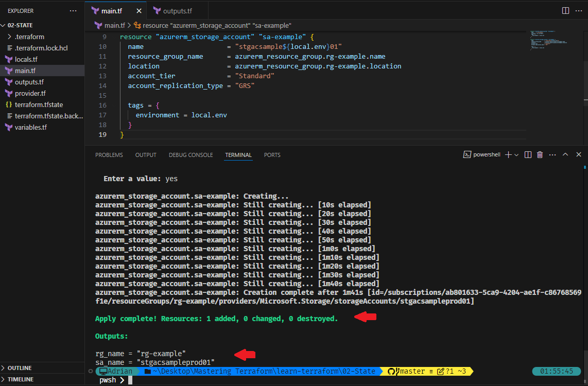Click Terraform icon beside variables.tf file
588x386 pixels.
coord(9,128)
